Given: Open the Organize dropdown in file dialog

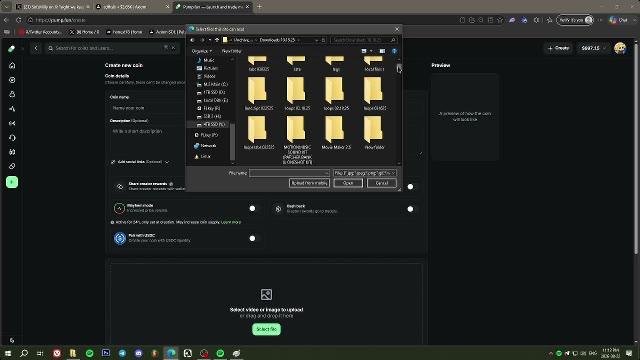Looking at the screenshot, I should [202, 51].
